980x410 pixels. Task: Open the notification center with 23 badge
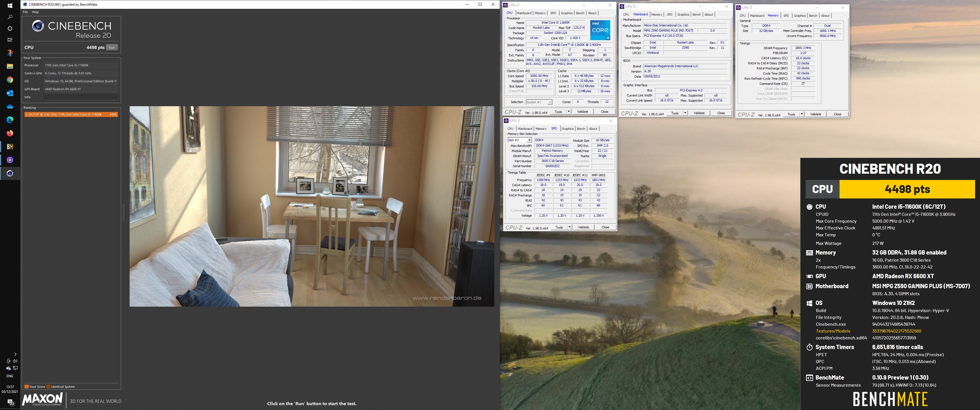coord(10,402)
